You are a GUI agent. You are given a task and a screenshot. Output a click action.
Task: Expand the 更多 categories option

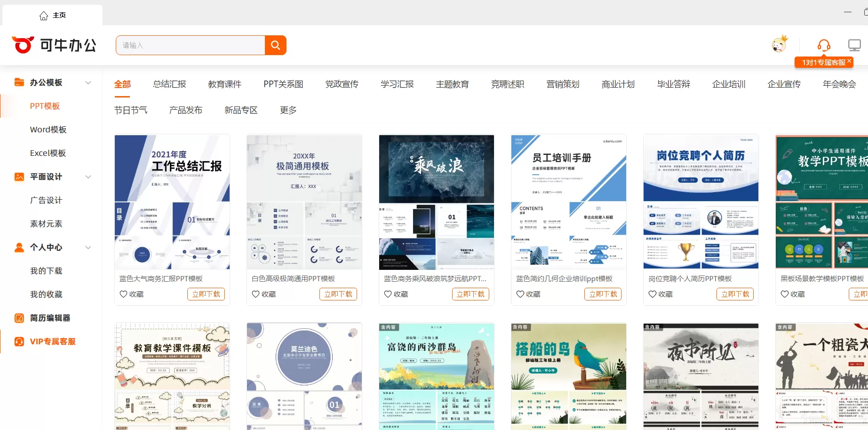pyautogui.click(x=288, y=110)
